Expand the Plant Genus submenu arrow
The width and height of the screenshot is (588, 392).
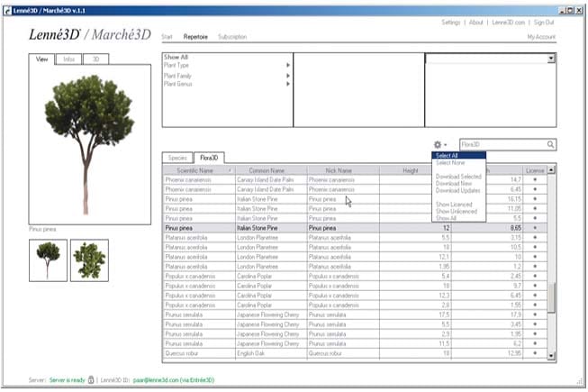[287, 84]
